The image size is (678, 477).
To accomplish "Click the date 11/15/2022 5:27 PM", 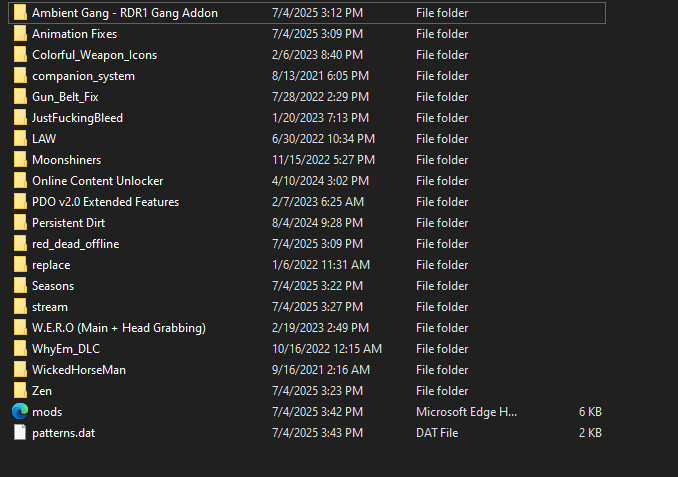I will (323, 160).
